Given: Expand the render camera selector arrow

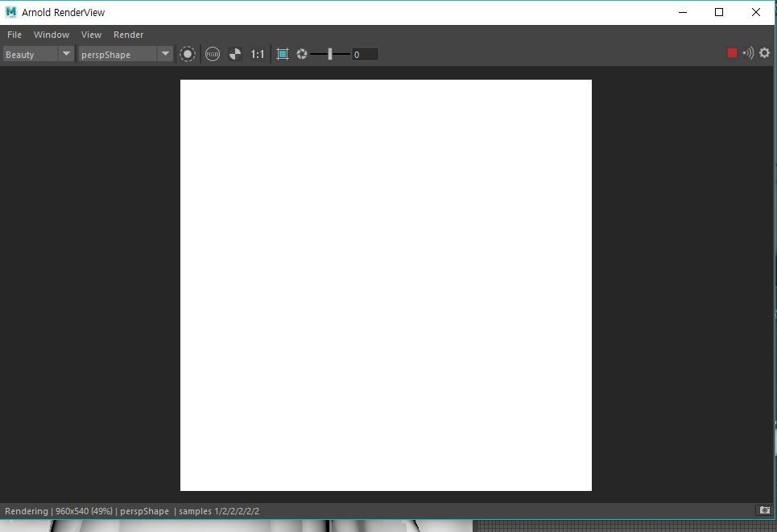Looking at the screenshot, I should (x=165, y=54).
